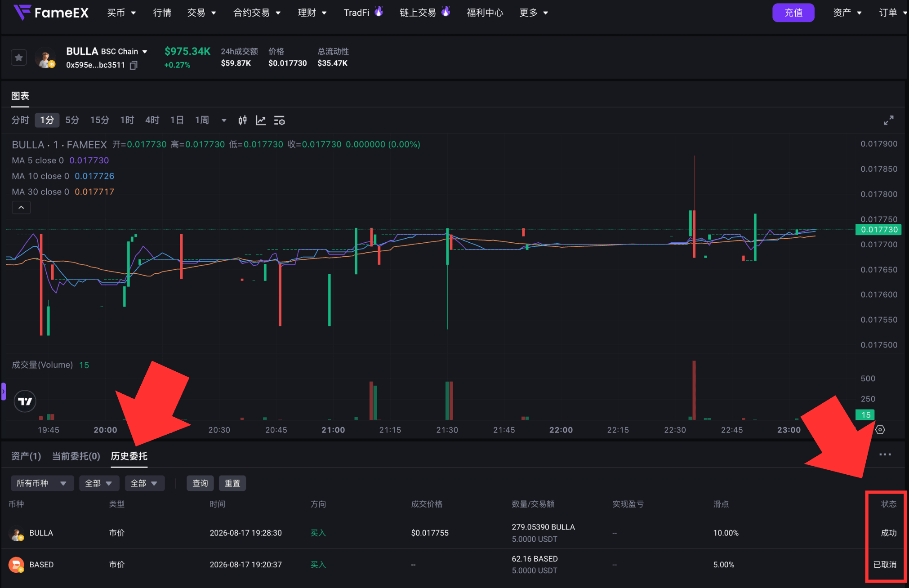Open chart settings list icon

[279, 120]
